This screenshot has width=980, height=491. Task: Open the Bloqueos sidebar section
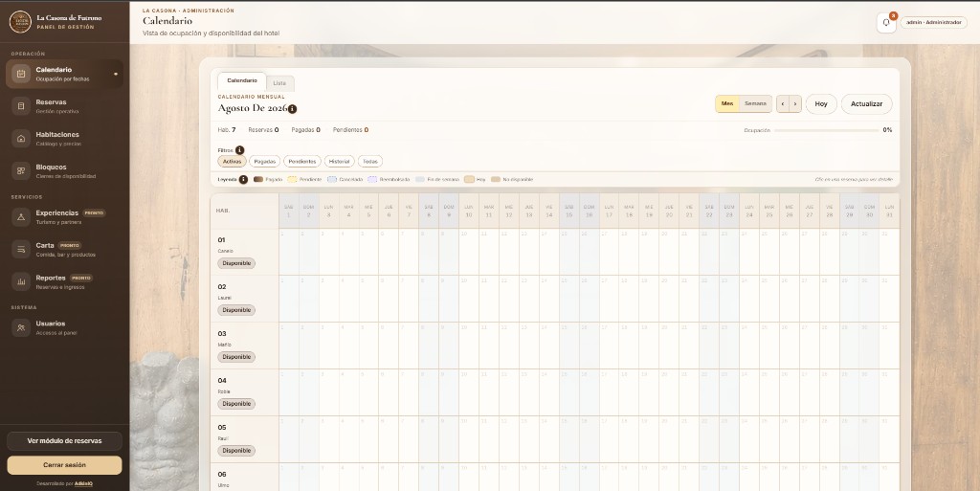click(x=64, y=171)
